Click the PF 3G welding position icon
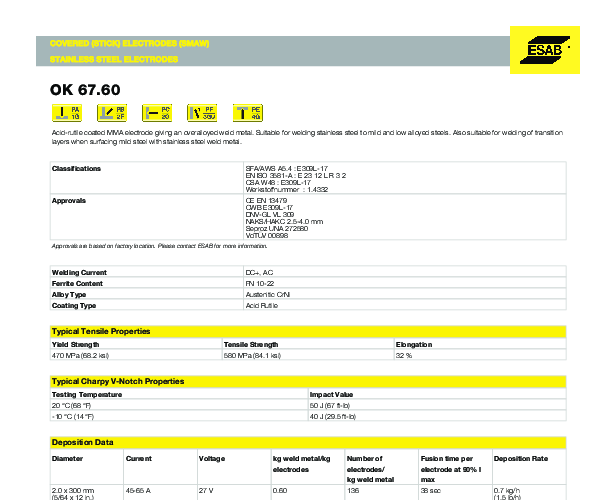This screenshot has height=500, width=615. 202,113
